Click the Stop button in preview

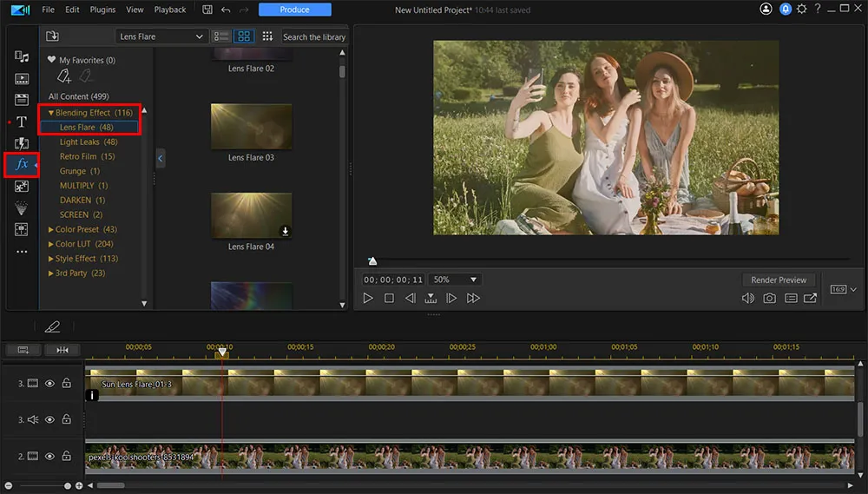389,298
